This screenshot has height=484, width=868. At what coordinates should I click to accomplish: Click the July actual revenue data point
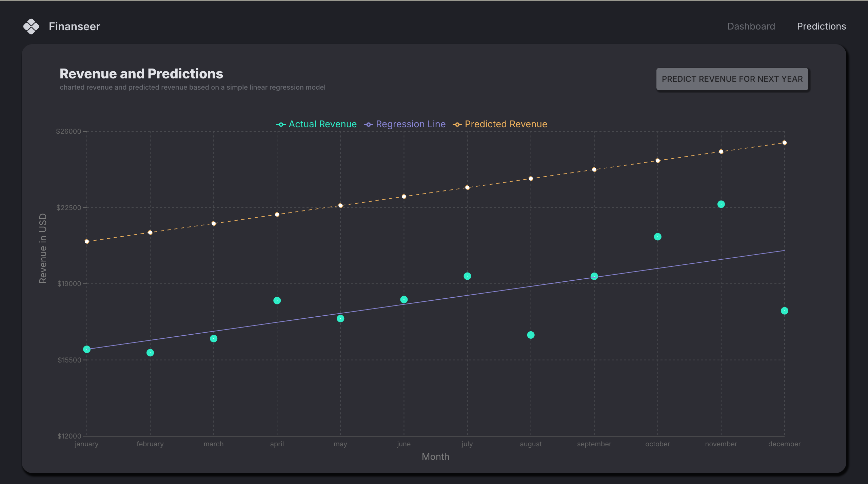coord(467,276)
